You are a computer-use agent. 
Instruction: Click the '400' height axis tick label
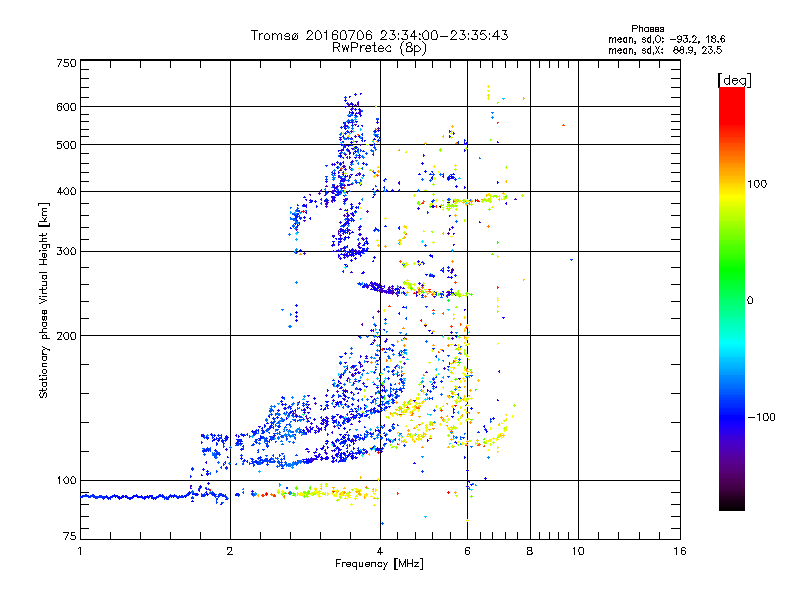click(x=66, y=192)
